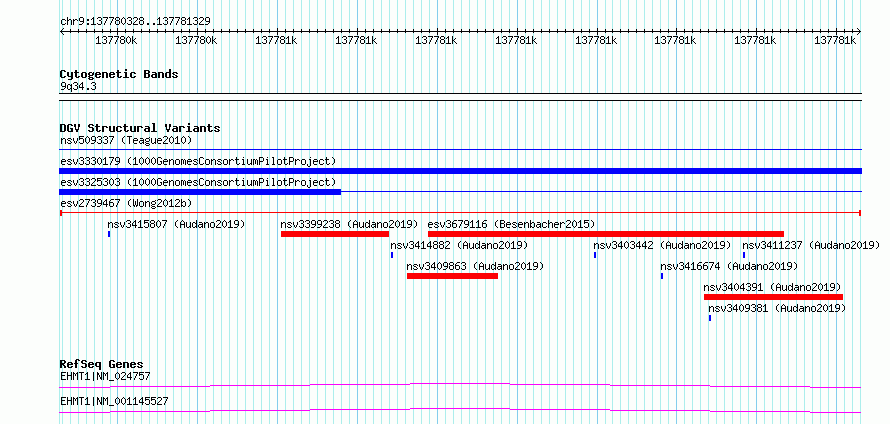This screenshot has width=890, height=424.
Task: Open the esv3330179 (1000GenomesConsortiumPilotProject) label
Action: click(x=198, y=161)
